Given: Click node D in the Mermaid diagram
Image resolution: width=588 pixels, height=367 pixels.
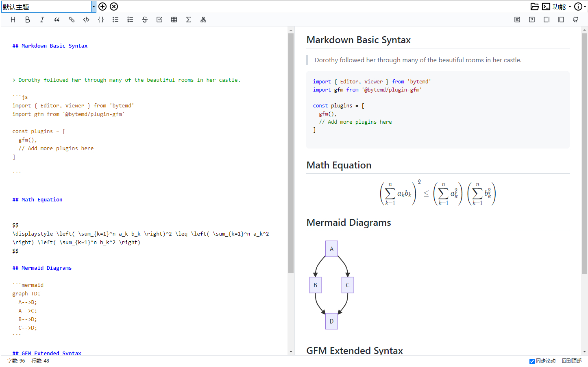Looking at the screenshot, I should coord(331,321).
